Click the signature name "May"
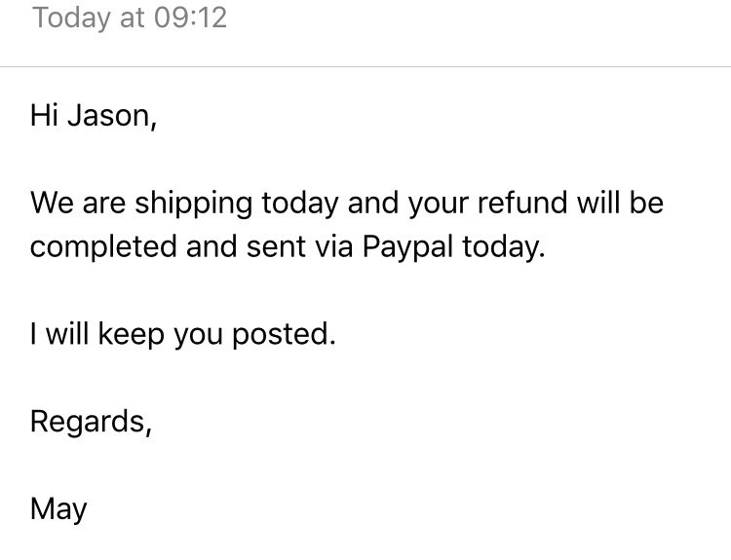The image size is (731, 560). pyautogui.click(x=58, y=509)
